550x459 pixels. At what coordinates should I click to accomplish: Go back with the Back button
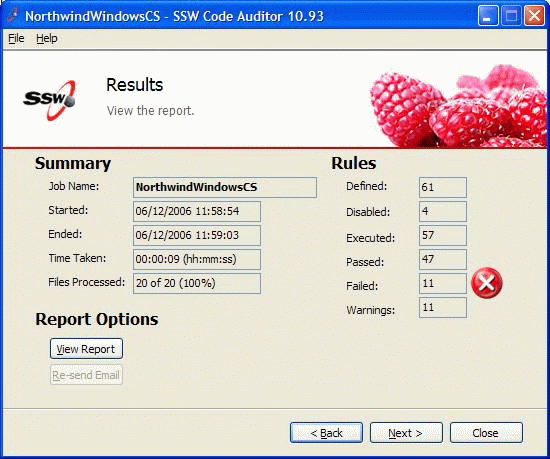(326, 433)
